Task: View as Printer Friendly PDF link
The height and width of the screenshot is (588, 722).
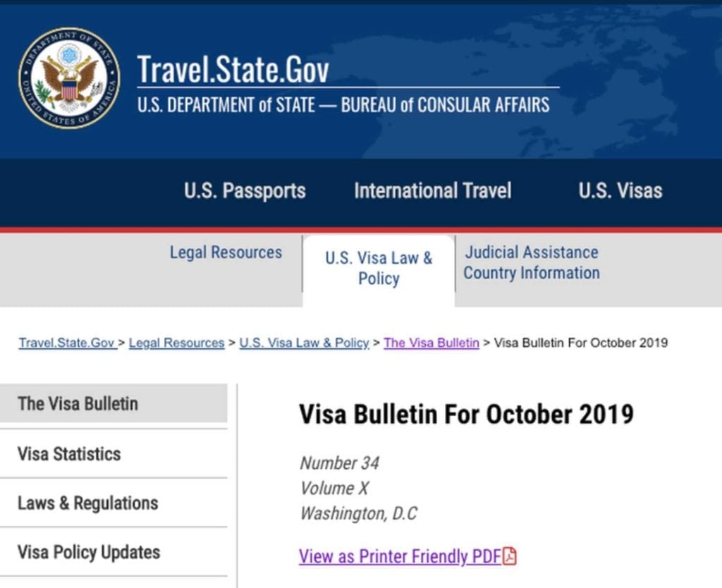Action: tap(400, 556)
